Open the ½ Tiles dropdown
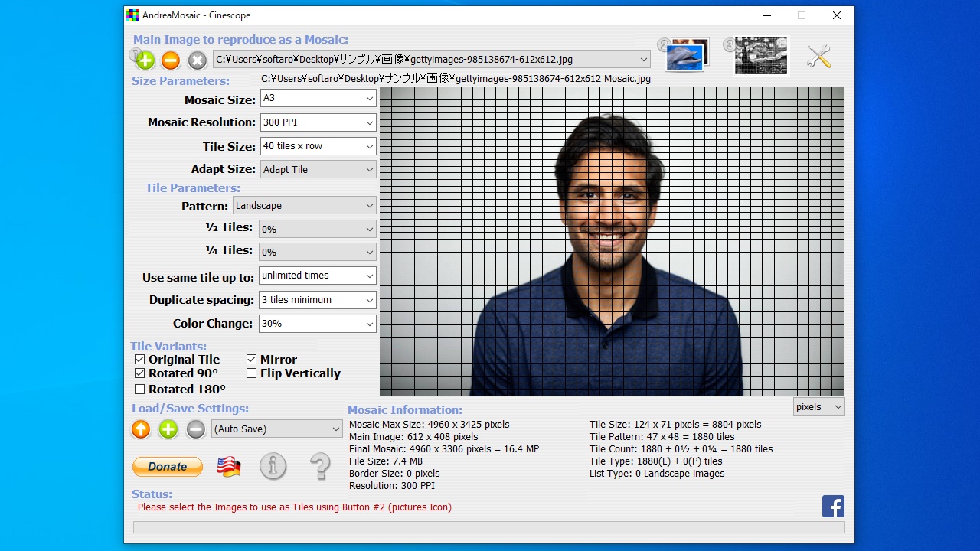Screen dimensions: 980x551 [x=318, y=229]
